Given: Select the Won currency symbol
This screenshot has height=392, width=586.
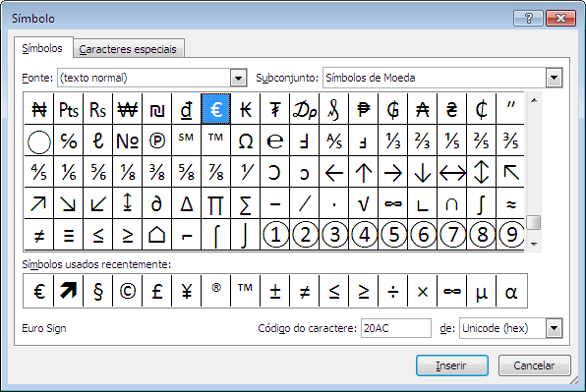Looking at the screenshot, I should pos(128,109).
